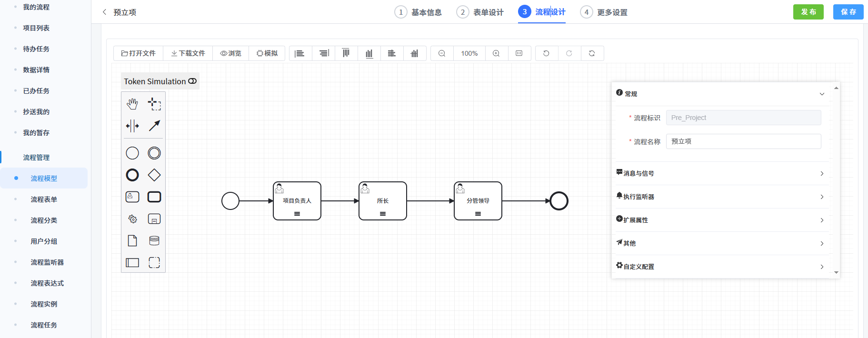Click the 流程名称 input field
The width and height of the screenshot is (868, 338).
point(744,141)
